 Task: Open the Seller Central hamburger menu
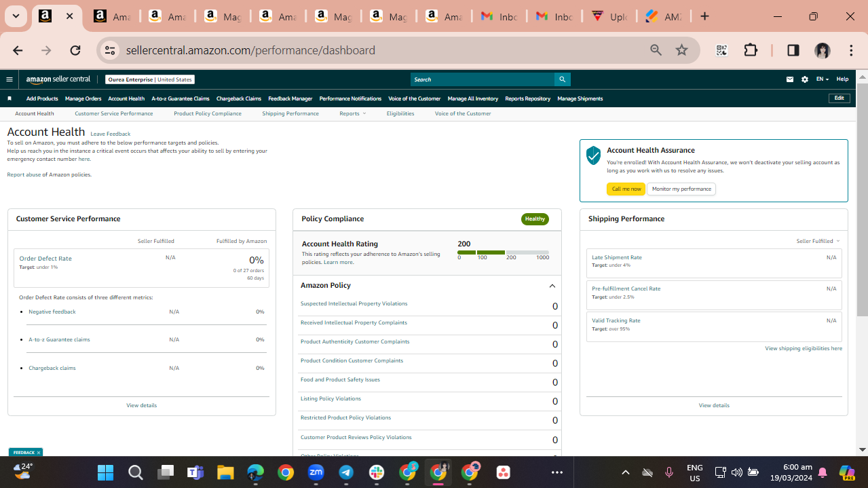click(10, 79)
